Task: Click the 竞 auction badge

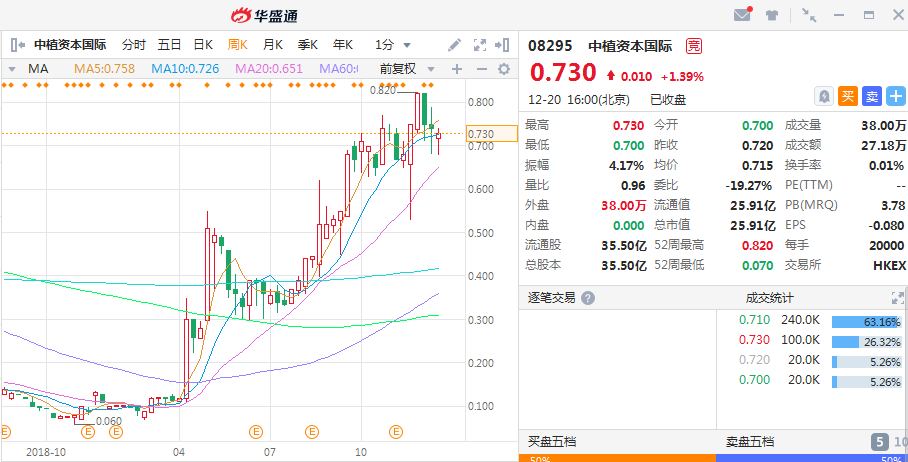Action: click(x=693, y=46)
